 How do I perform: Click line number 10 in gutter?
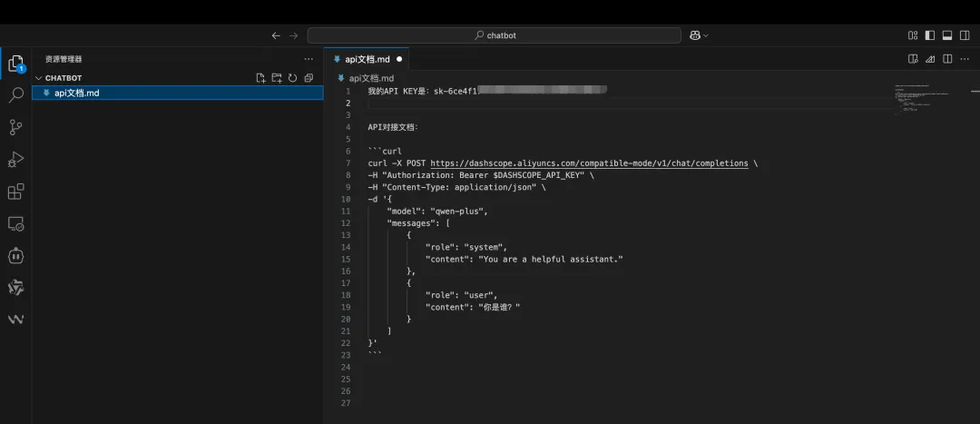(346, 200)
